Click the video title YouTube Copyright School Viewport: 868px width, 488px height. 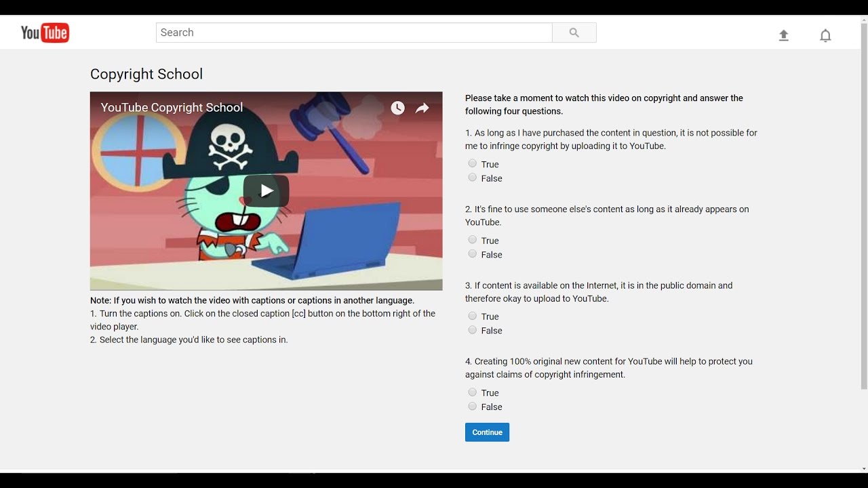[x=172, y=108]
